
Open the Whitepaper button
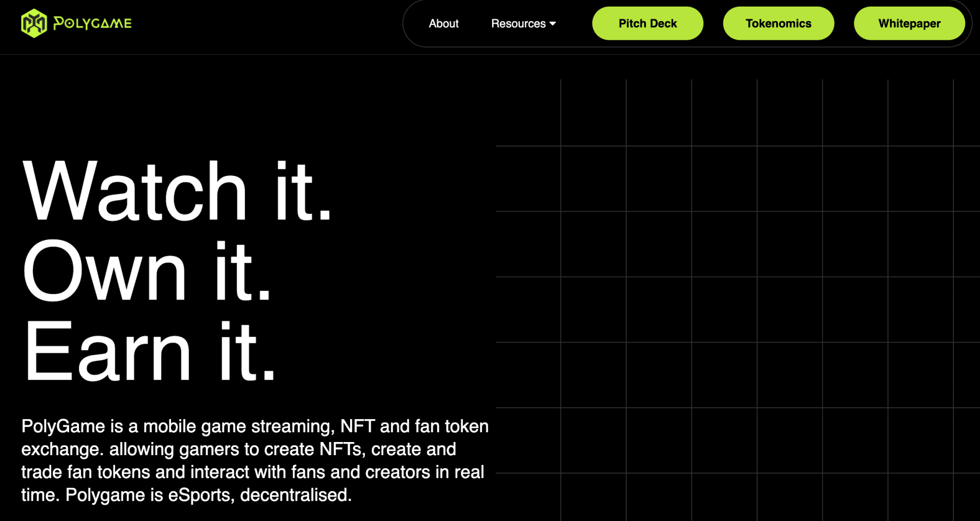pyautogui.click(x=909, y=23)
